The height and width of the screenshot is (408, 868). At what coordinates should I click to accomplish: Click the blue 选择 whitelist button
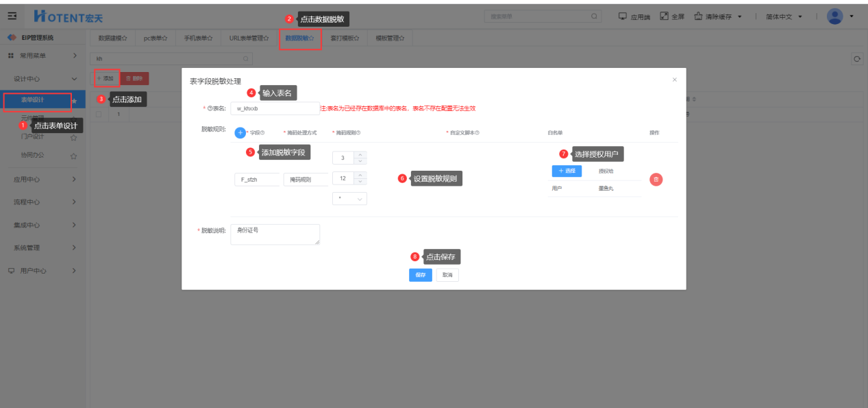coord(567,171)
